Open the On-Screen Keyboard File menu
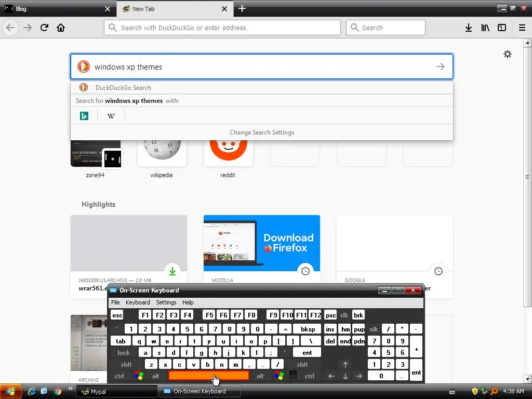The width and height of the screenshot is (532, 399). coord(115,302)
